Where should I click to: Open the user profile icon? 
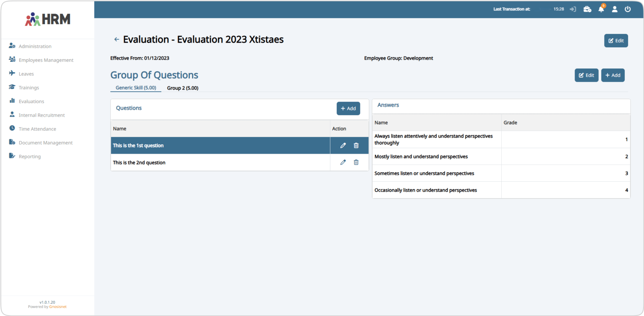click(614, 9)
